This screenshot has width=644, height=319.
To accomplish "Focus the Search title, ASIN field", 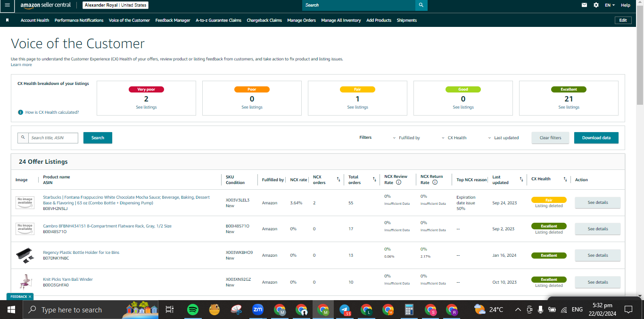I will (53, 138).
